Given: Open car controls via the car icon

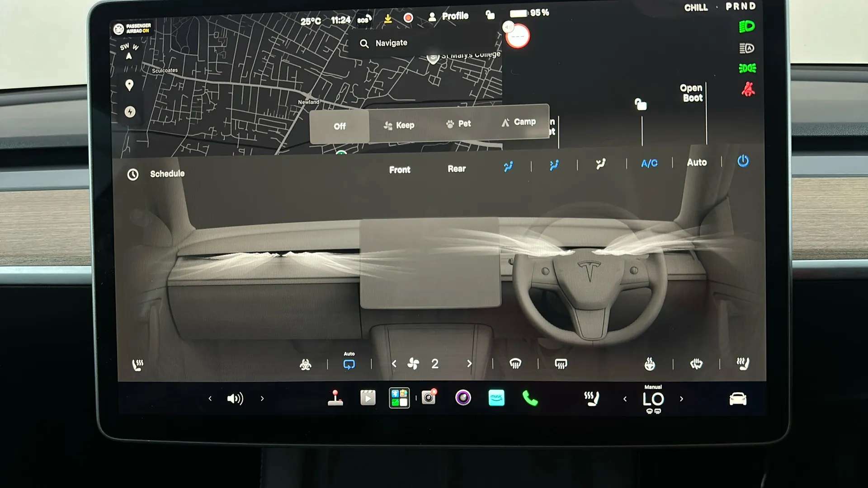Looking at the screenshot, I should click(x=738, y=399).
